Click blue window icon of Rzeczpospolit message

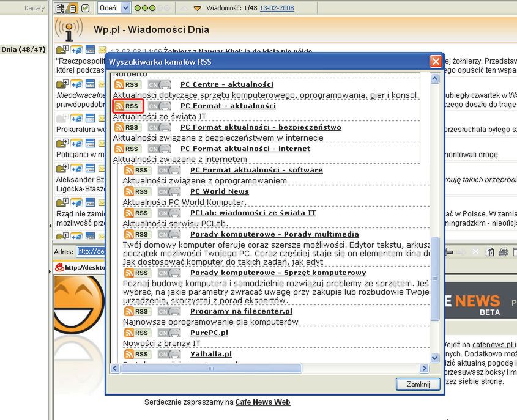tap(90, 50)
